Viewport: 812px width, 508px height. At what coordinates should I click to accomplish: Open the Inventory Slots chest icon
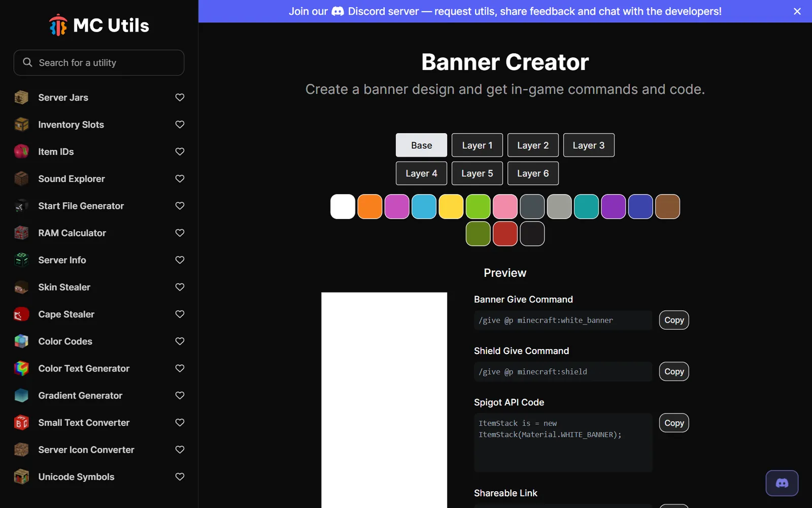(21, 124)
